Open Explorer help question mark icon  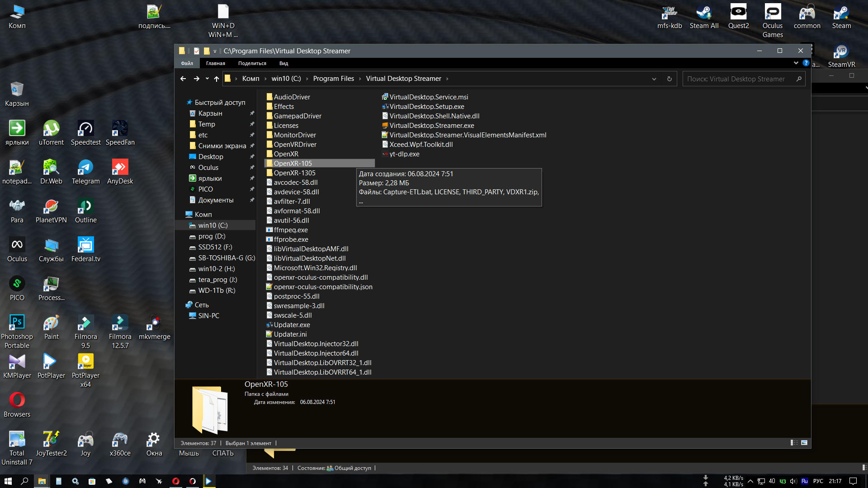806,63
